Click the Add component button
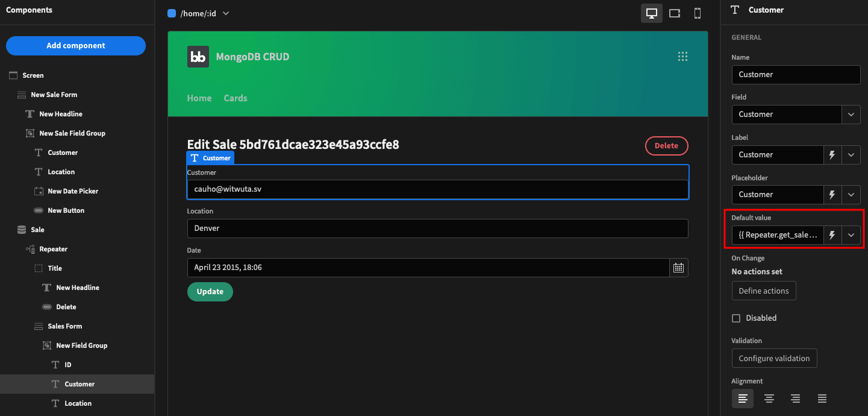Image resolution: width=868 pixels, height=416 pixels. [76, 46]
